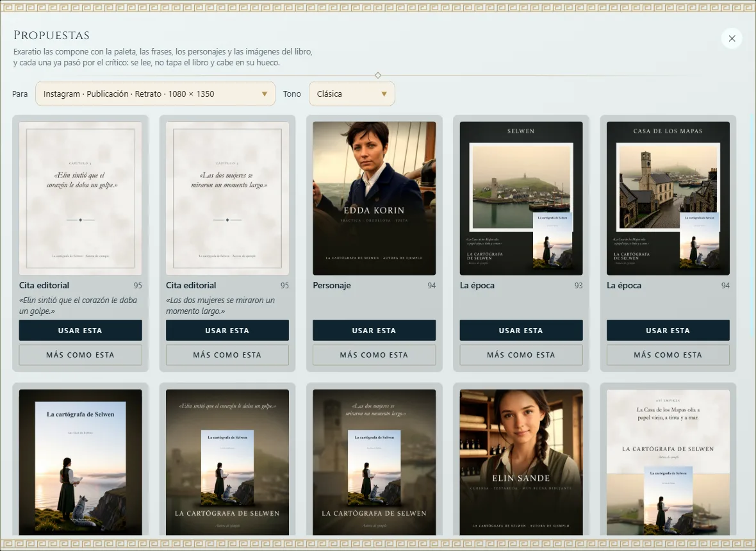Click the 'Cita editorial' title above «Elin sintió» caption

44,285
